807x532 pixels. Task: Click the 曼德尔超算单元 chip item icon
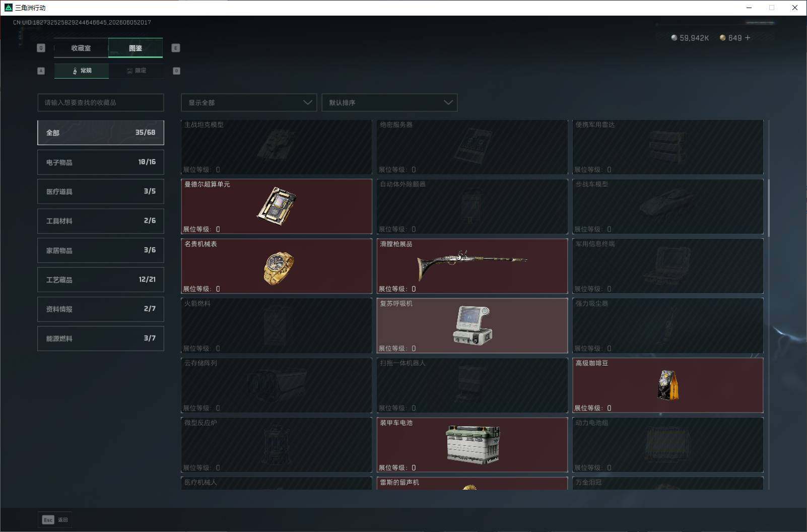pyautogui.click(x=276, y=206)
